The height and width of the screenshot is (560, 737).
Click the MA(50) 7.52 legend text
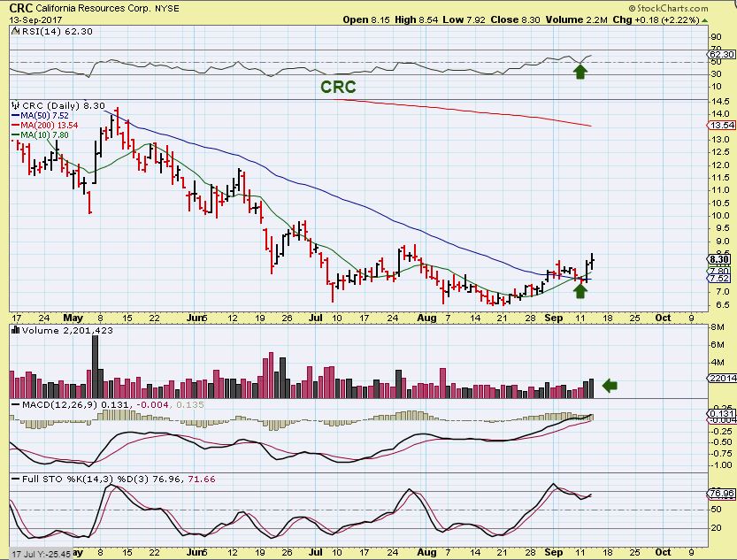click(x=44, y=116)
